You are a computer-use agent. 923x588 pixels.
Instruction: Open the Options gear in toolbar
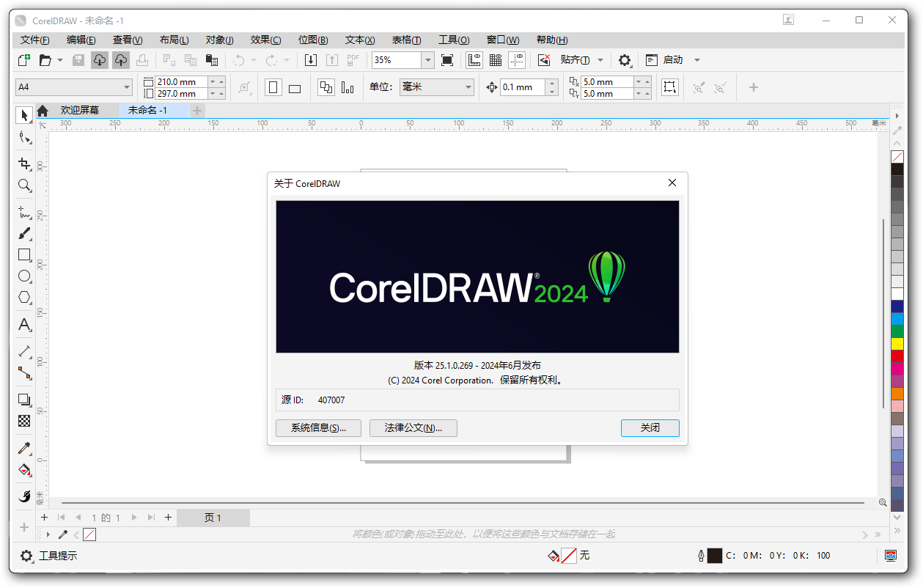pos(624,60)
